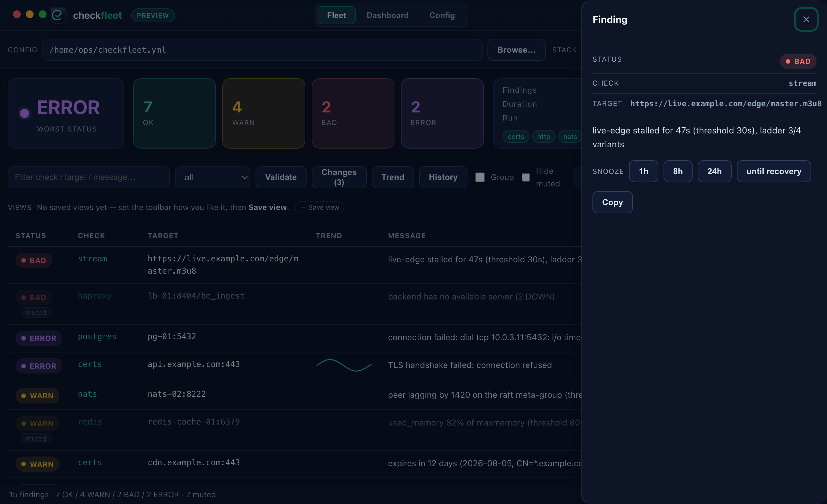Viewport: 827px width, 504px height.
Task: Click the BAD badge in stream row
Action: [34, 260]
